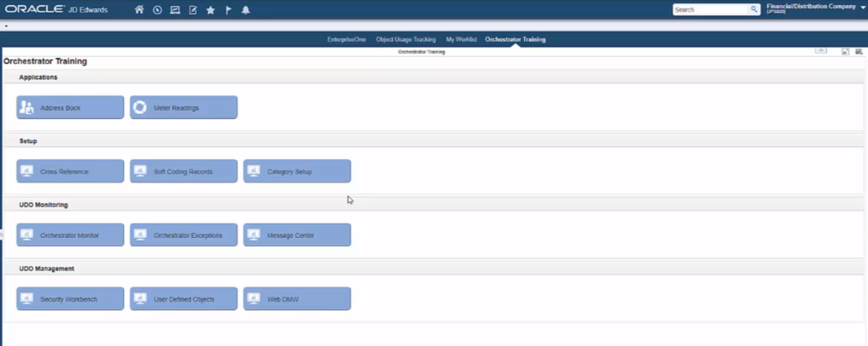The image size is (868, 346).
Task: Switch to Object Usage Tracking tab
Action: coord(406,40)
